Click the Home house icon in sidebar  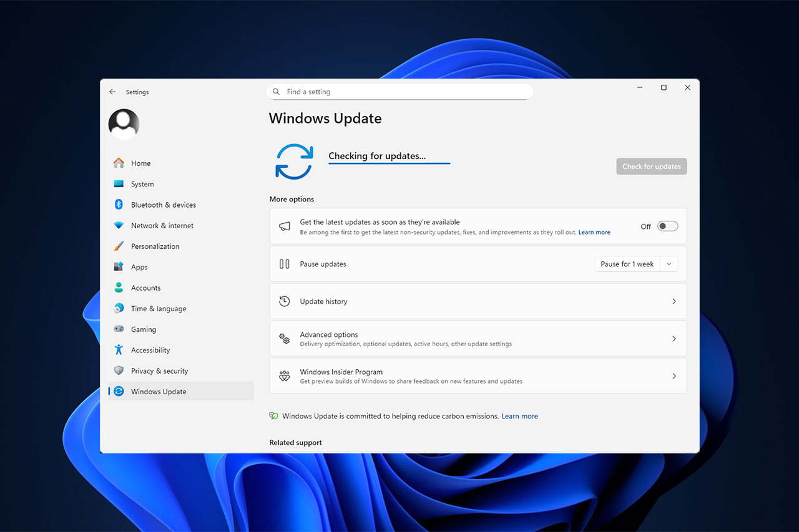tap(119, 163)
